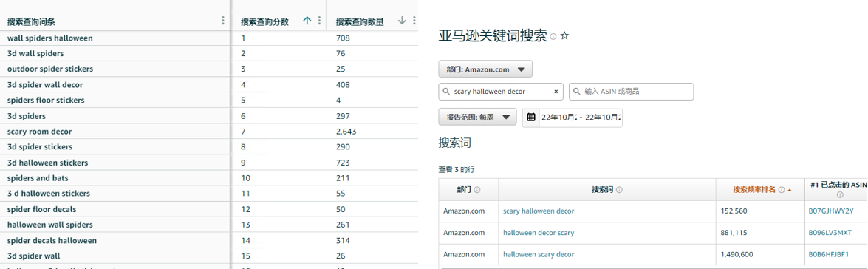This screenshot has height=269, width=868.
Task: Open the 搜索查询分数 column three-dot menu
Action: point(319,21)
